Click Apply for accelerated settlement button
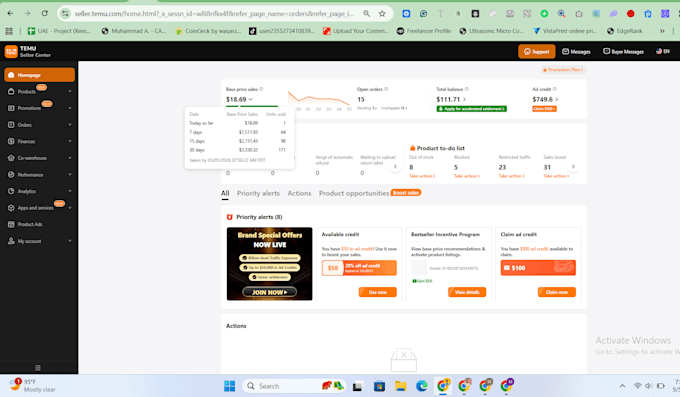The image size is (680, 397). 471,109
